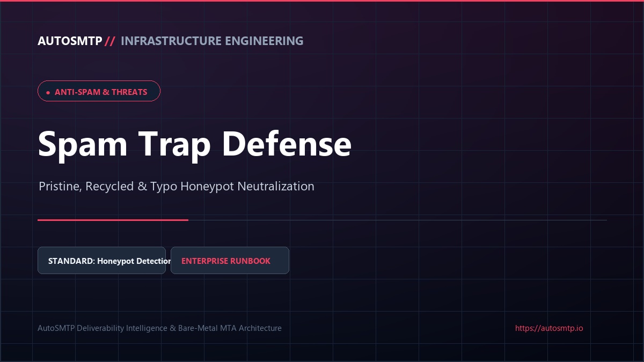Click the Spam Trap Defense title
644x362 pixels.
coord(195,144)
